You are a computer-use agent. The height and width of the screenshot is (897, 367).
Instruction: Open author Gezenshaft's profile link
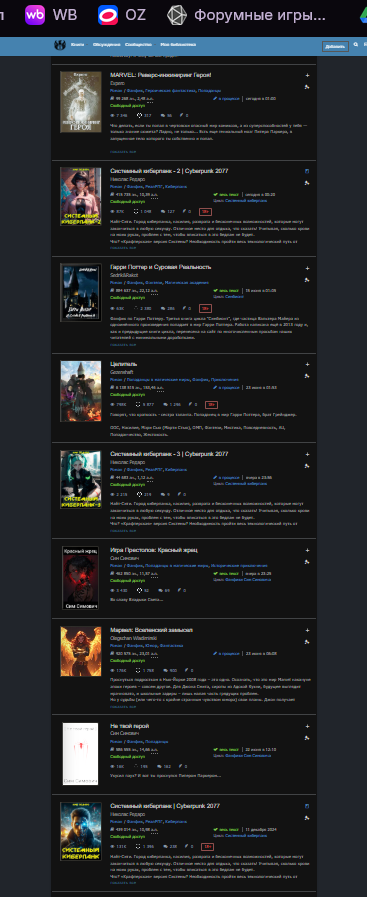(x=121, y=372)
